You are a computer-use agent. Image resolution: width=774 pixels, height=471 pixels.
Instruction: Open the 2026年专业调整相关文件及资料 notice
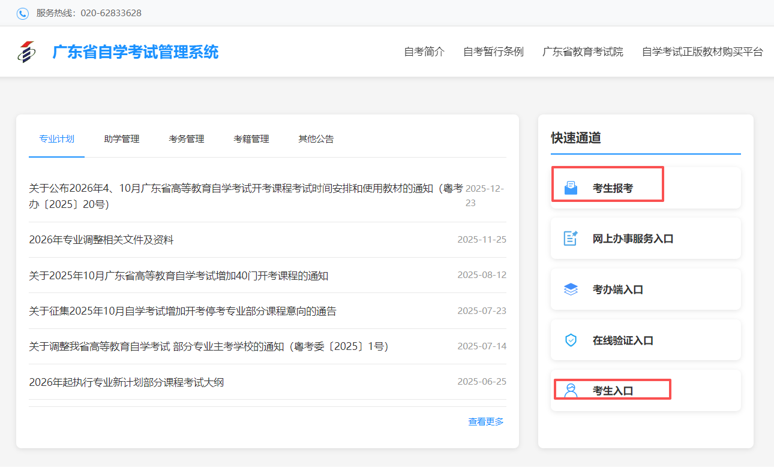coord(101,240)
